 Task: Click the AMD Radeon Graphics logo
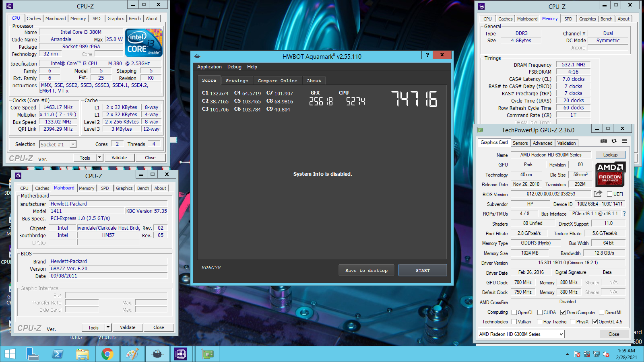pos(610,175)
